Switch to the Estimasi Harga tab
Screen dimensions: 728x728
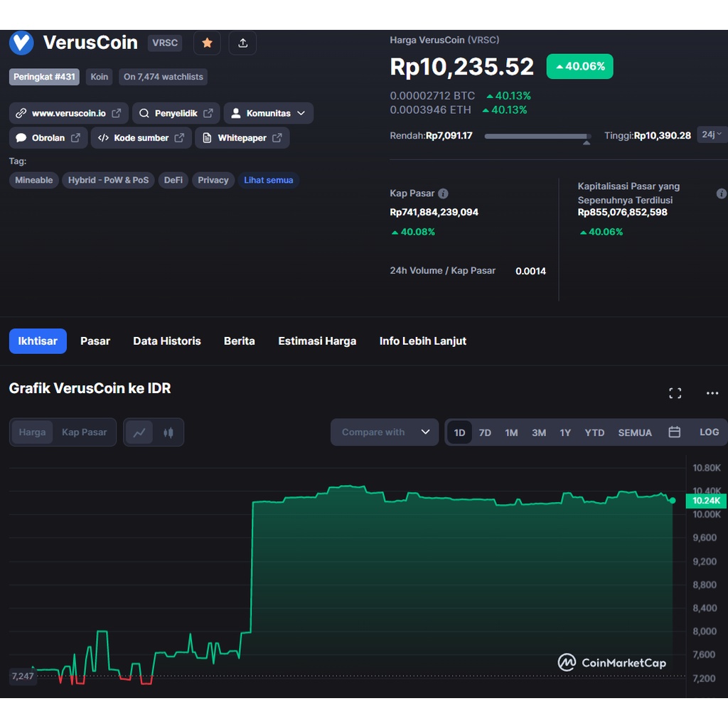pos(317,341)
